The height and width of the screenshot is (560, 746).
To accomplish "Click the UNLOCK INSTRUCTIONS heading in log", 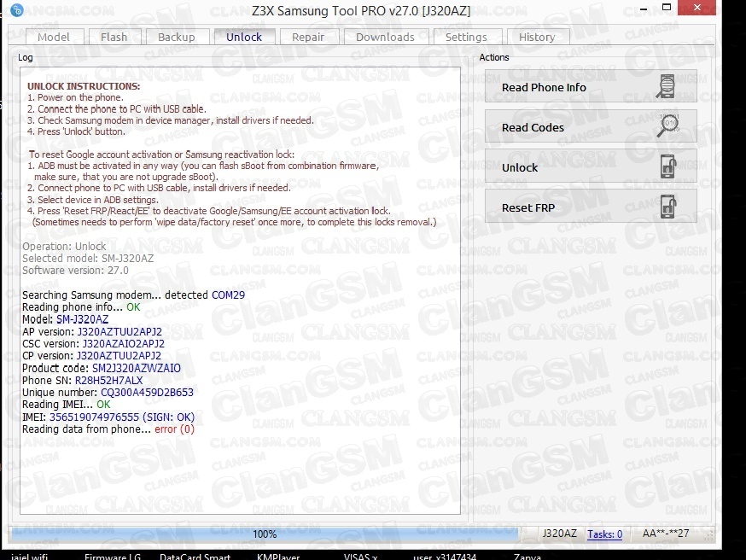I will click(84, 86).
